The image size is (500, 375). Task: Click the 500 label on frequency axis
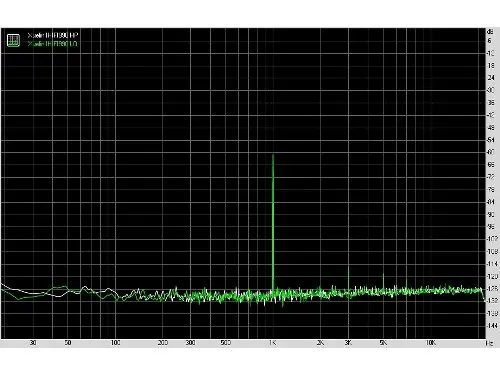point(226,343)
